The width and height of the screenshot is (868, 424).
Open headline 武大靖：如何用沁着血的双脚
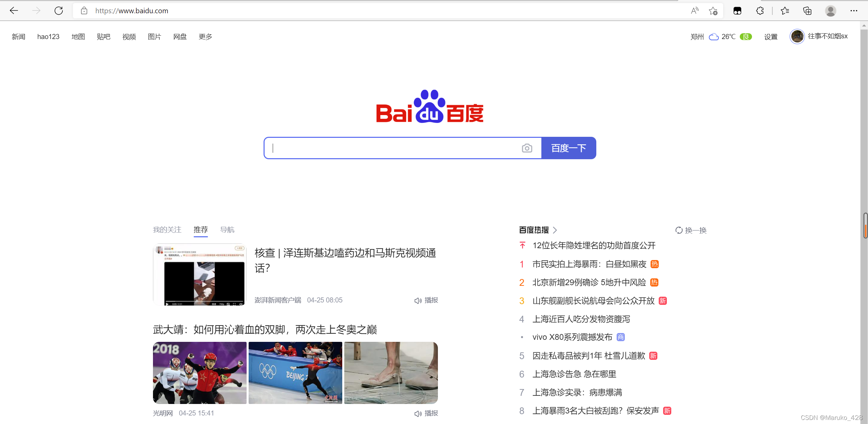[265, 329]
